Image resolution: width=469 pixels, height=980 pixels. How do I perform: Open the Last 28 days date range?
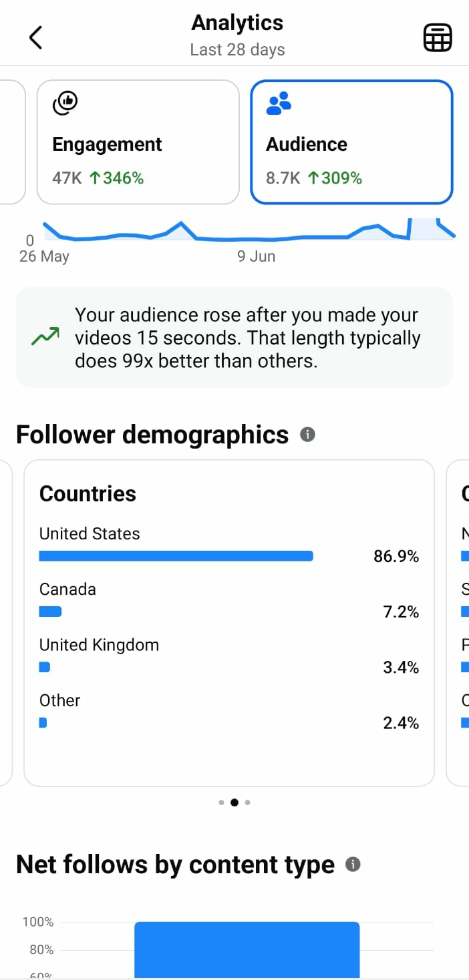(x=237, y=50)
